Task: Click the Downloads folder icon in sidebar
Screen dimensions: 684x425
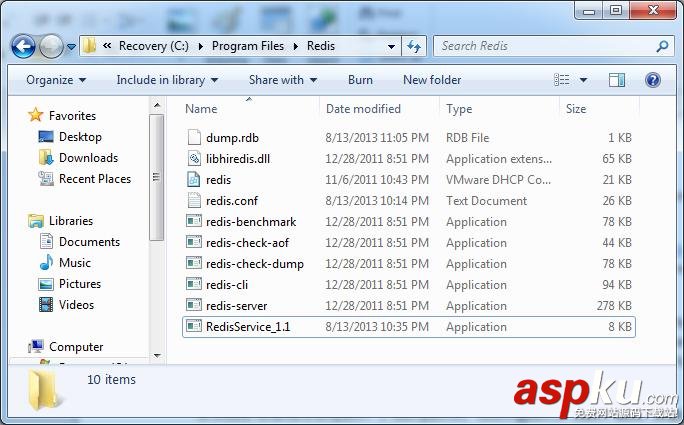Action: pyautogui.click(x=46, y=158)
